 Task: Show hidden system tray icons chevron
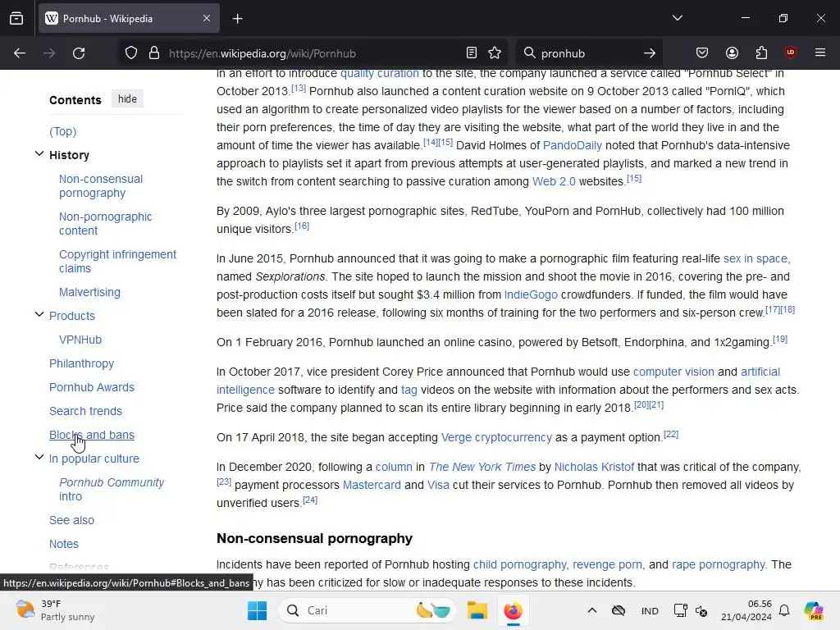592,610
